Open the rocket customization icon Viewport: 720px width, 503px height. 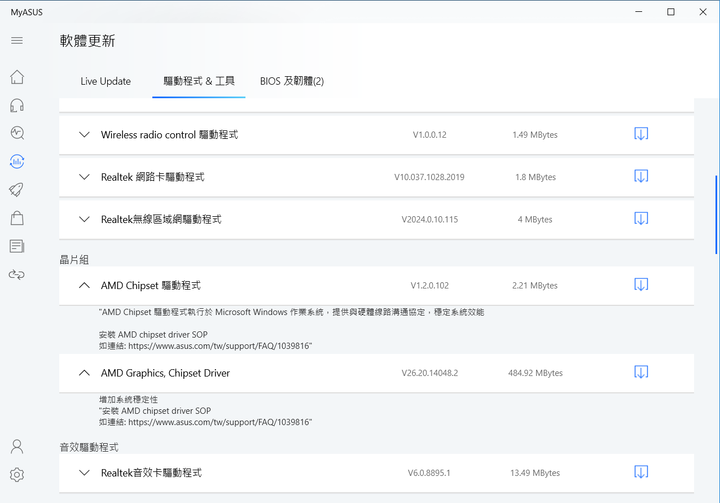pyautogui.click(x=17, y=190)
